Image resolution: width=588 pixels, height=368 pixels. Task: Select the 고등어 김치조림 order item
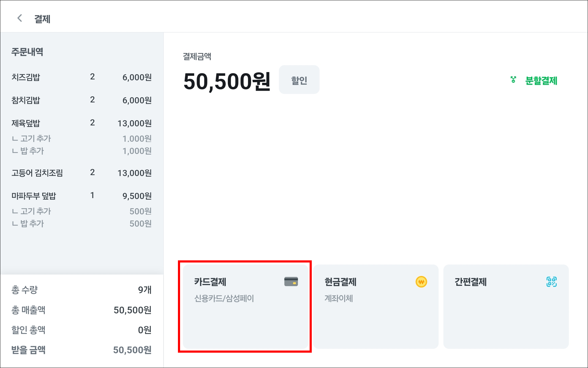[x=81, y=173]
